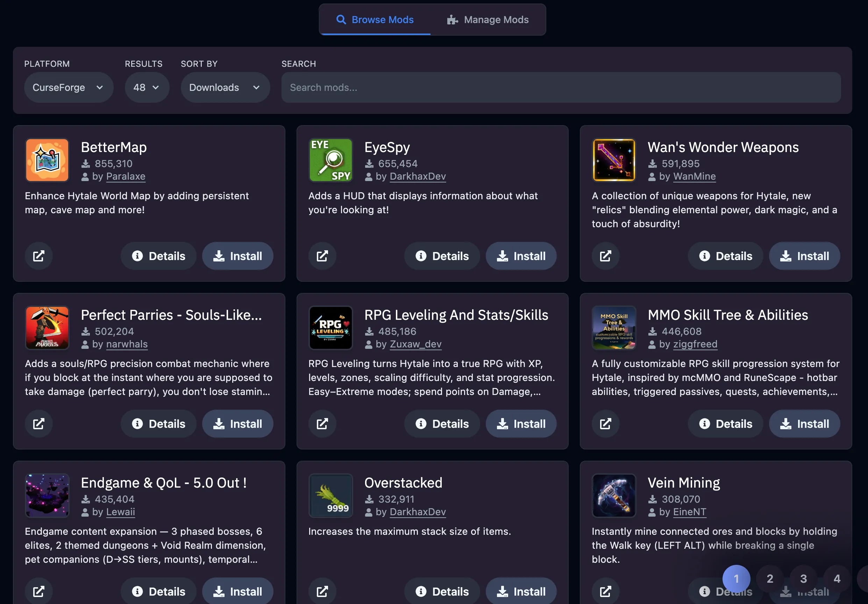View Details for Perfect Parries
Viewport: 868px width, 604px height.
tap(158, 423)
